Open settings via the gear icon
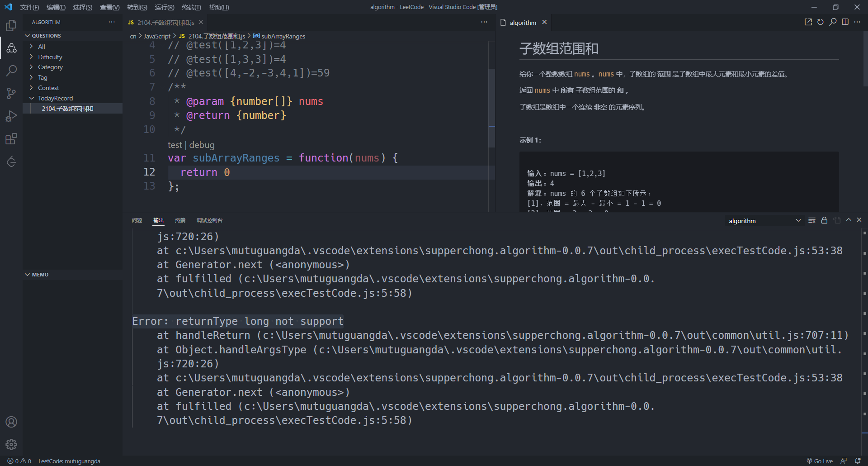This screenshot has width=868, height=466. 11,444
